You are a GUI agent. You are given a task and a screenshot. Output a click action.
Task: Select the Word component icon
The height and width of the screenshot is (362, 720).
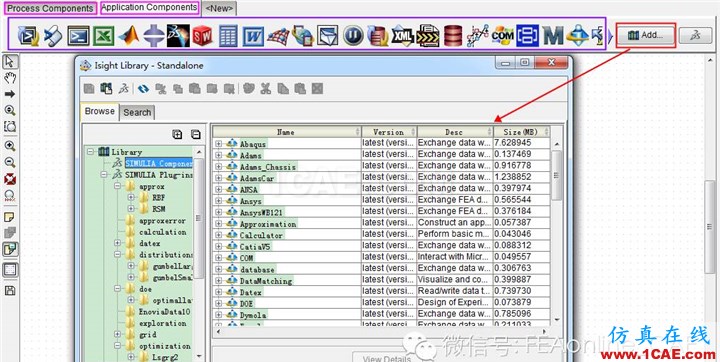click(253, 35)
